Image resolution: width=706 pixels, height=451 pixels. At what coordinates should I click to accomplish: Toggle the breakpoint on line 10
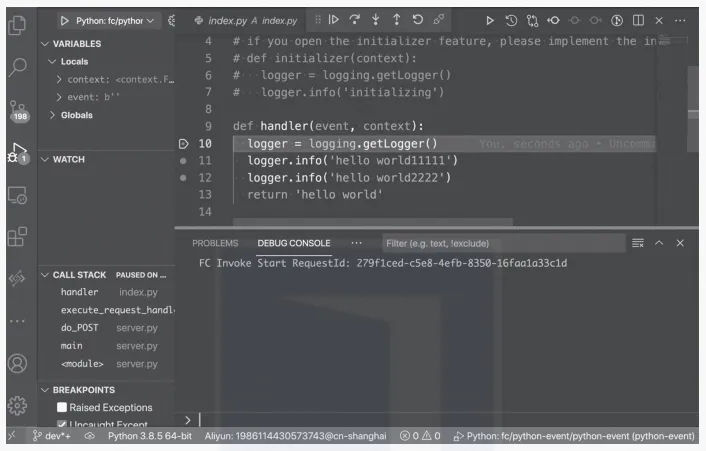pos(183,144)
